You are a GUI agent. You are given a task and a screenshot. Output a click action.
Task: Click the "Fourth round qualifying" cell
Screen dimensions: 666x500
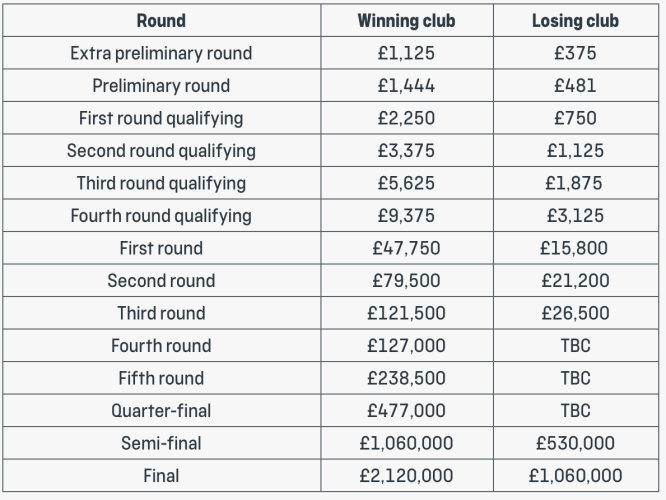[161, 216]
